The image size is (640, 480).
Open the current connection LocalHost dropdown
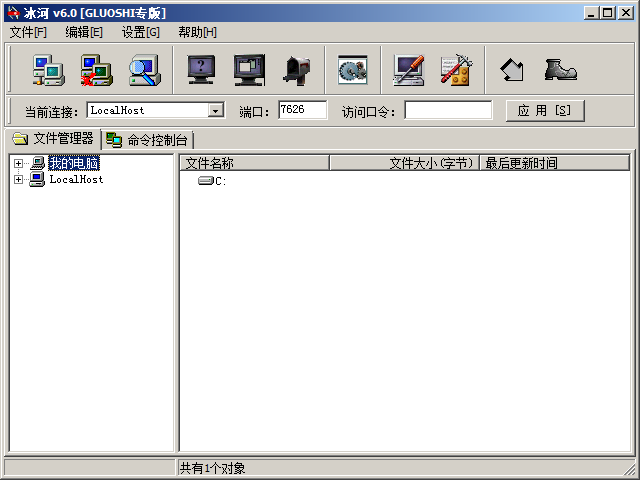pyautogui.click(x=216, y=110)
